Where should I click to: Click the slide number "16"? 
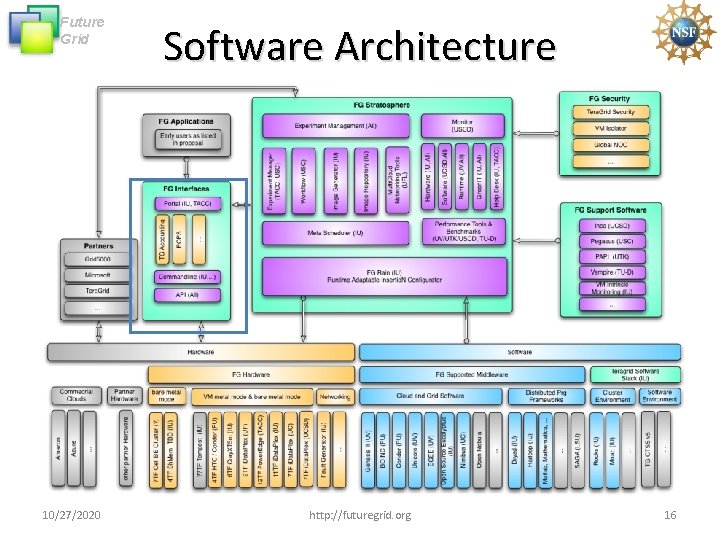click(670, 515)
